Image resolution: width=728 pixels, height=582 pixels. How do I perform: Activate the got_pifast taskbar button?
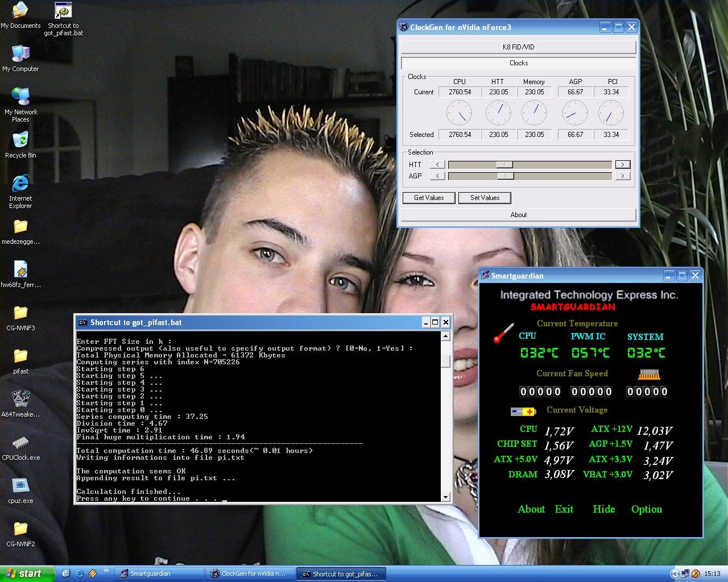click(x=341, y=574)
